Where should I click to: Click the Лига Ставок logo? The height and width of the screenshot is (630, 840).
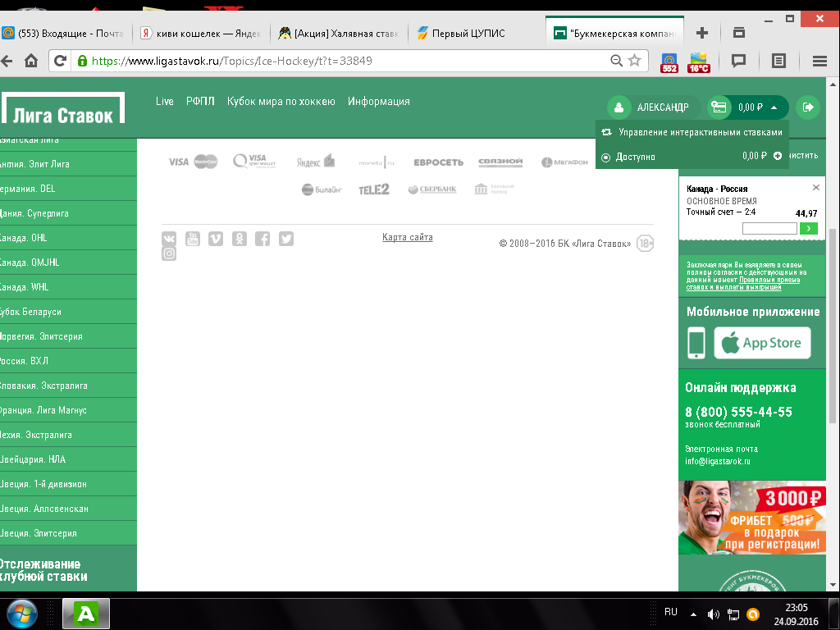[62, 107]
